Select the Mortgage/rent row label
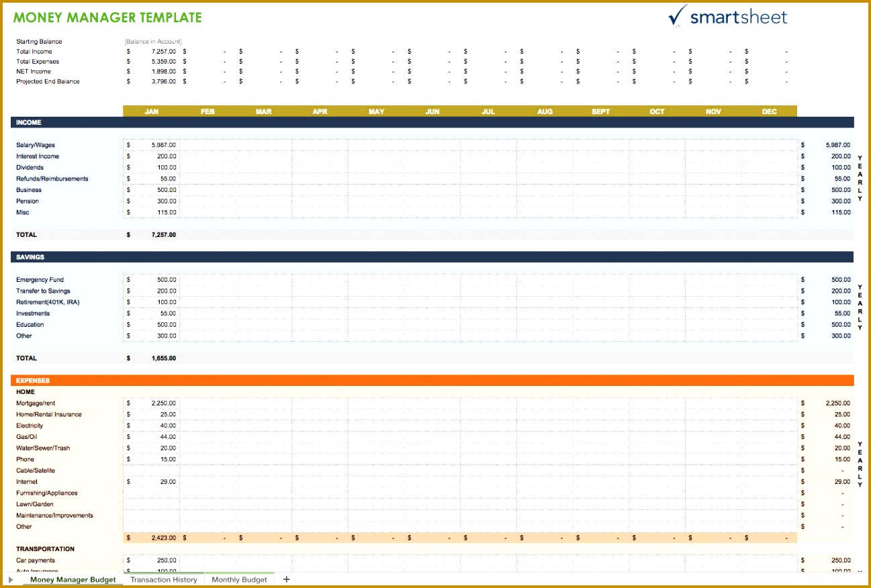The image size is (871, 588). (36, 403)
